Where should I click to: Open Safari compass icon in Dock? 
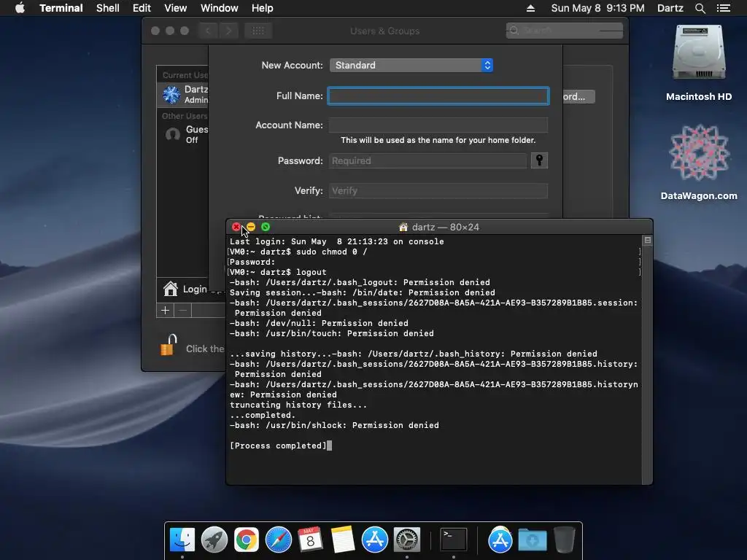278,540
